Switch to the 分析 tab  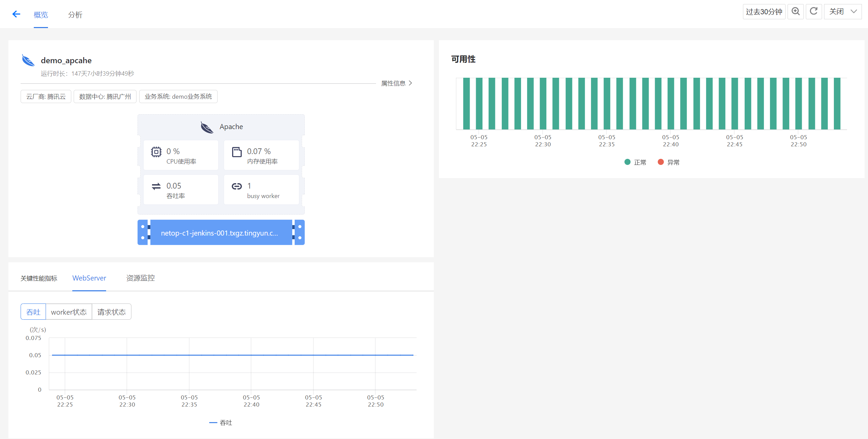[75, 15]
